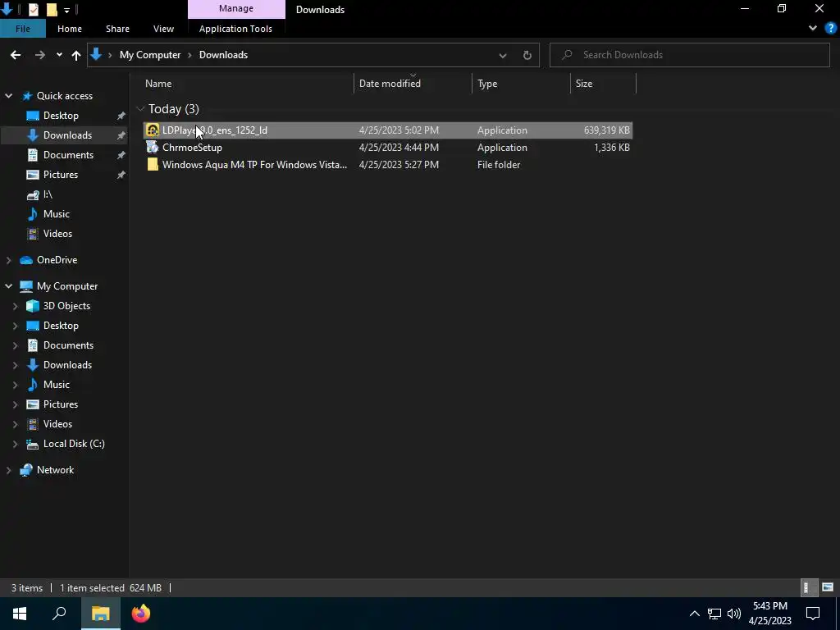Select OneDrive in navigation pane
840x630 pixels.
(x=57, y=260)
